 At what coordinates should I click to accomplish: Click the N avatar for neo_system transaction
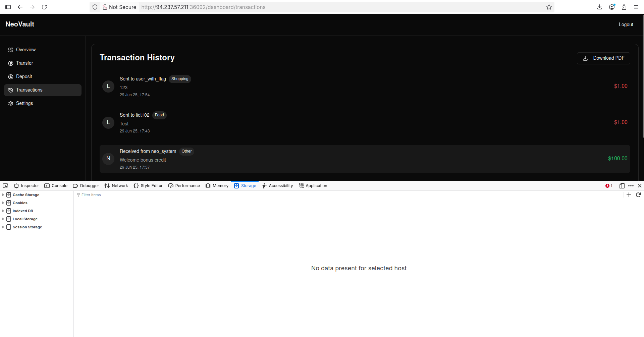pyautogui.click(x=108, y=159)
